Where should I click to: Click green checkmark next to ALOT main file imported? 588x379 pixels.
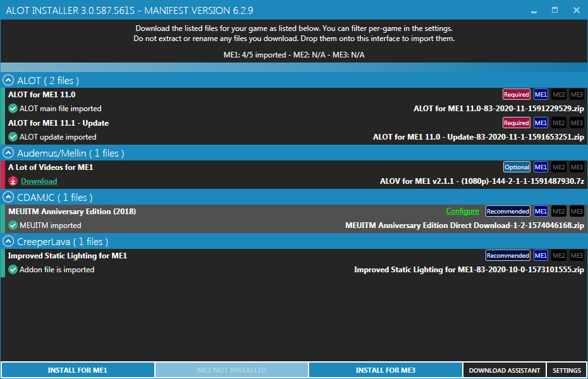tap(13, 109)
